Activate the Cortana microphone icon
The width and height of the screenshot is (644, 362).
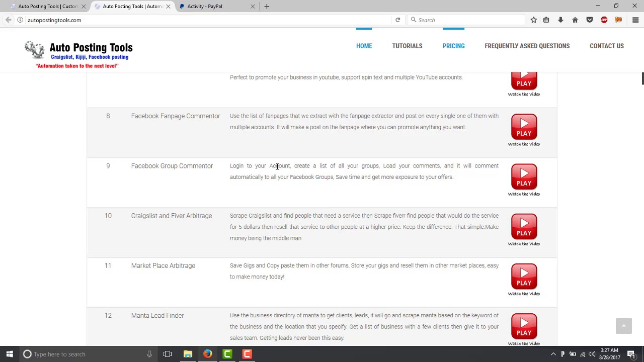pos(149,354)
